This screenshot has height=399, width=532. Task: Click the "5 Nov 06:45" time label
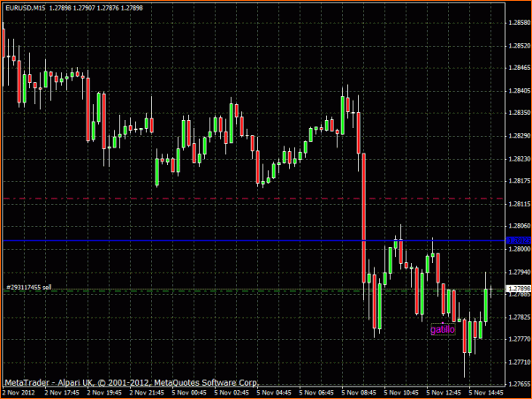316,393
